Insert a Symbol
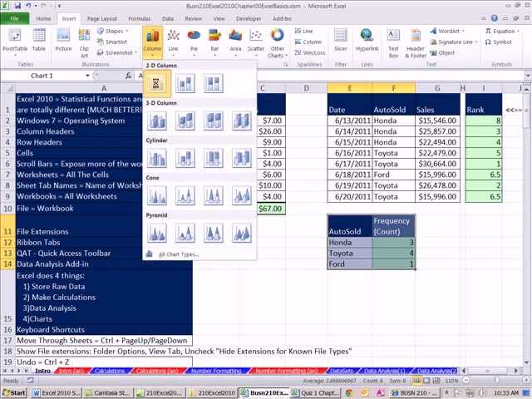532x399 pixels. (x=498, y=42)
